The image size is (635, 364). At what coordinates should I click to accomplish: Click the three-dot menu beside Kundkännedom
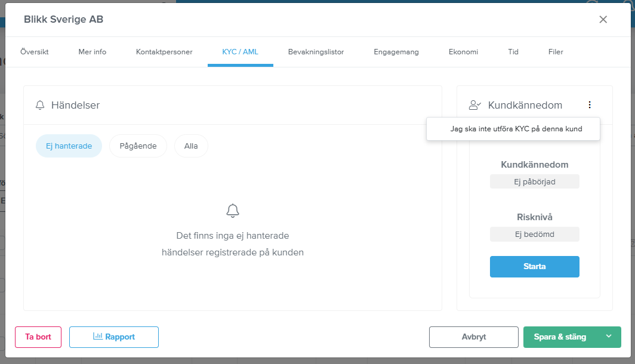coord(590,105)
